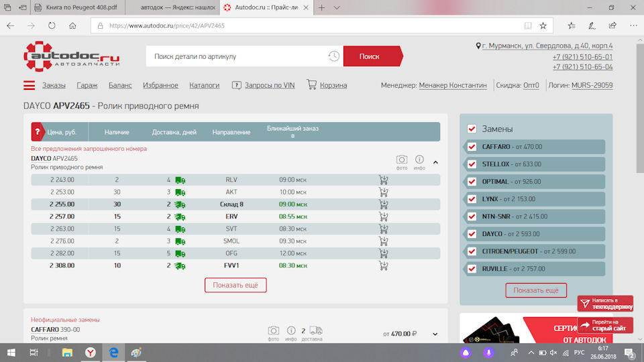Uncheck the STELLOX replacement checkbox
The width and height of the screenshot is (644, 362).
(x=472, y=164)
